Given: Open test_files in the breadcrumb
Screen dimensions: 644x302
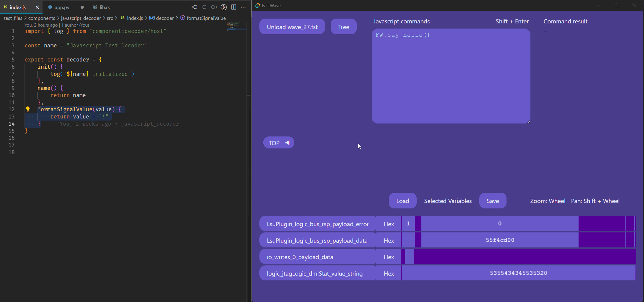Looking at the screenshot, I should pyautogui.click(x=13, y=18).
